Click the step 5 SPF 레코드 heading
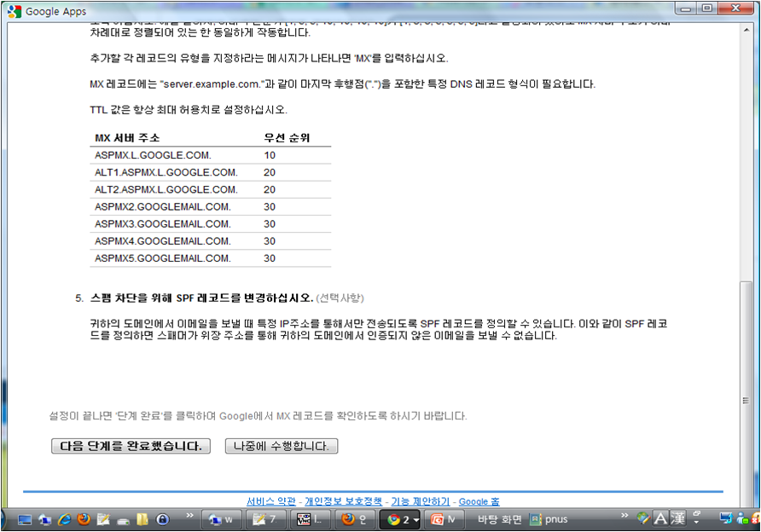This screenshot has width=761, height=532. pos(201,298)
